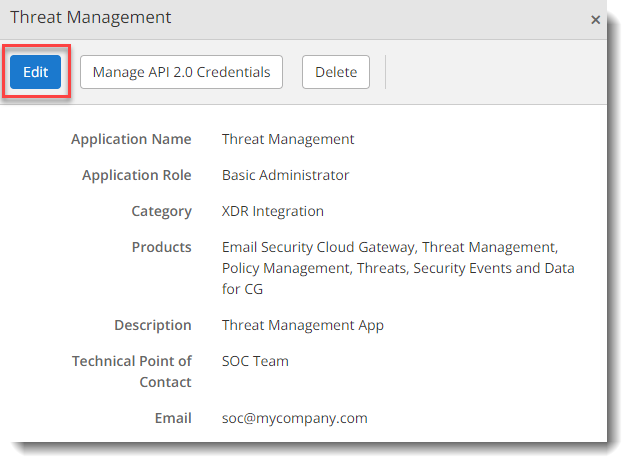Click the Email field label
The width and height of the screenshot is (632, 467).
[x=172, y=419]
